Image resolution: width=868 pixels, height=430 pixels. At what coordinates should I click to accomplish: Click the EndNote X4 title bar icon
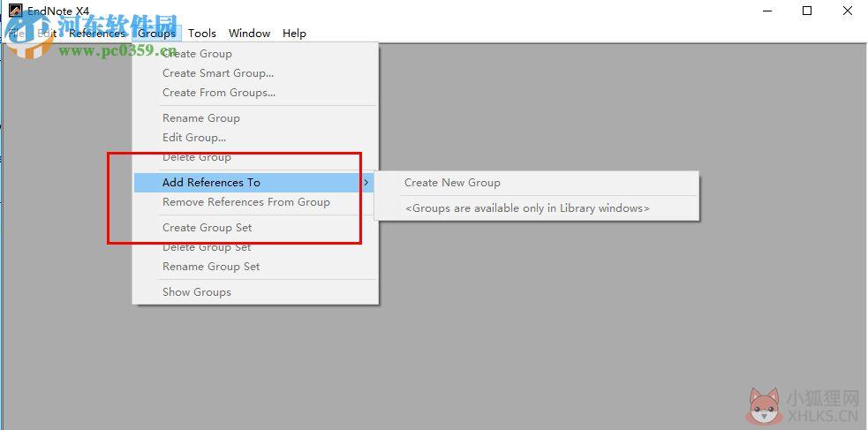(16, 11)
